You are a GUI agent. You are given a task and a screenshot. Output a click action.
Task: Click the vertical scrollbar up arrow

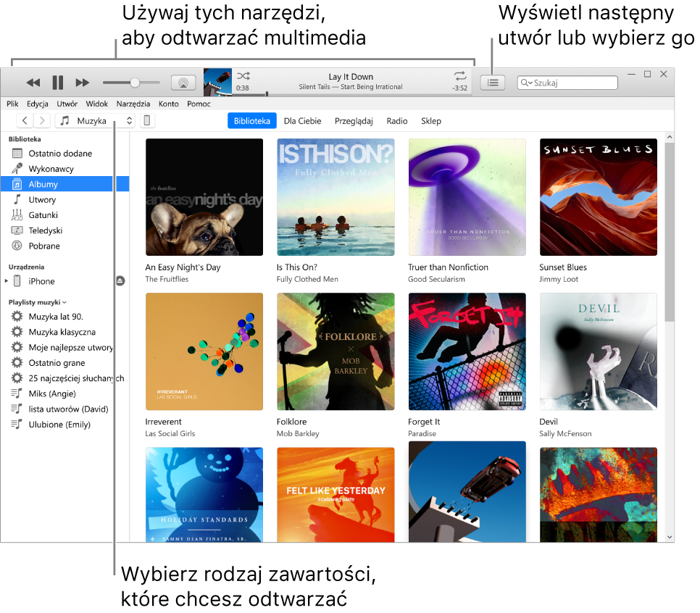pos(669,137)
